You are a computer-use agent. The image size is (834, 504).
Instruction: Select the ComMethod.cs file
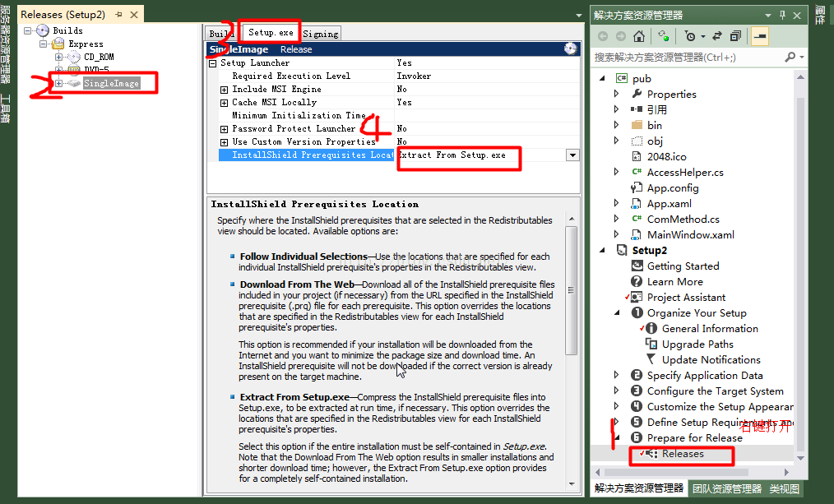tap(683, 219)
